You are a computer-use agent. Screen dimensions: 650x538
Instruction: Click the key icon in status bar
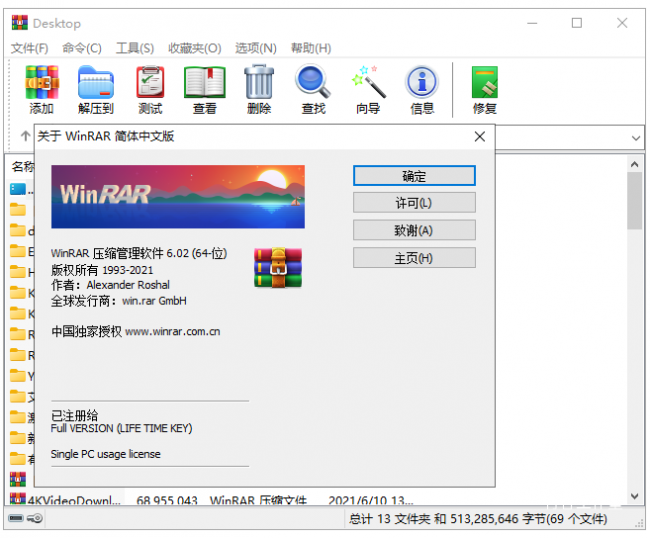coord(35,518)
